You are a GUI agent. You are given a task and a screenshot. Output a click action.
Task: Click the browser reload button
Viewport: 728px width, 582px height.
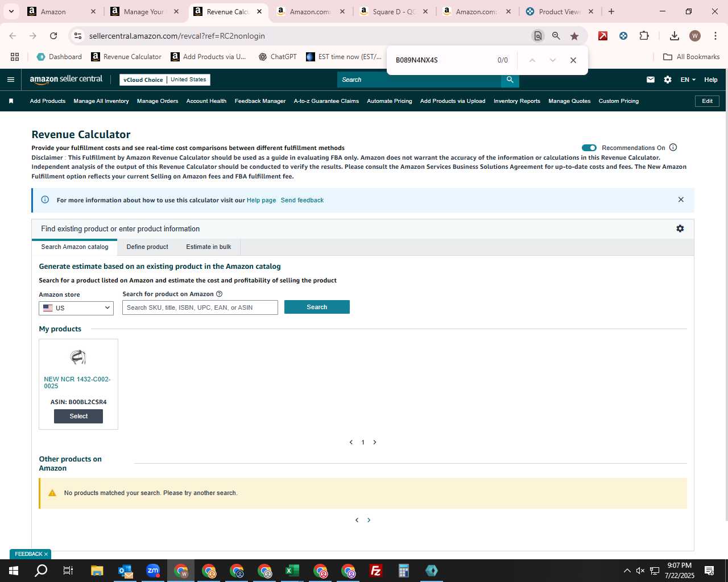[x=53, y=36]
